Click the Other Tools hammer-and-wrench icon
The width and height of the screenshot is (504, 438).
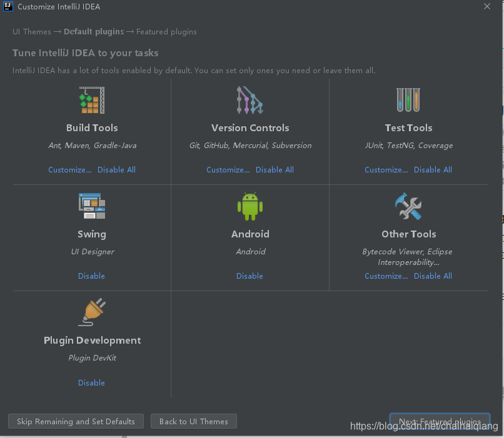point(408,206)
